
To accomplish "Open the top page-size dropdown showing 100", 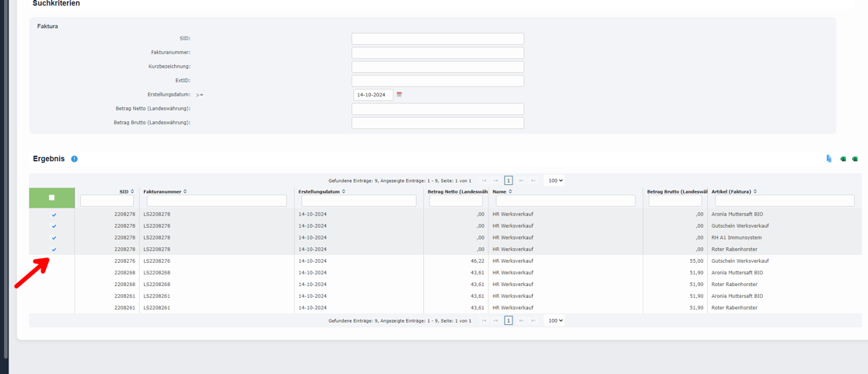I will click(555, 180).
